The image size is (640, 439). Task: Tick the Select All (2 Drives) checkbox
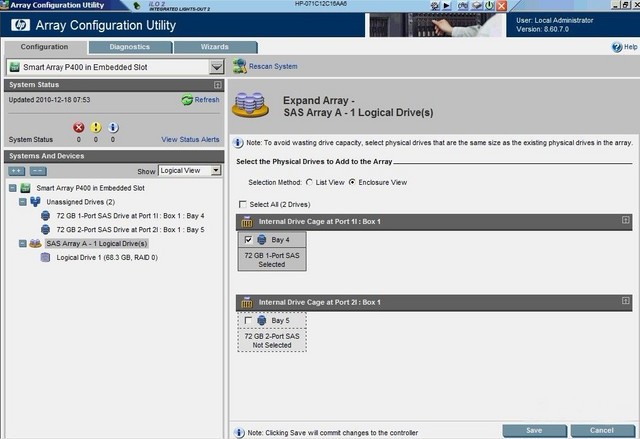click(241, 204)
